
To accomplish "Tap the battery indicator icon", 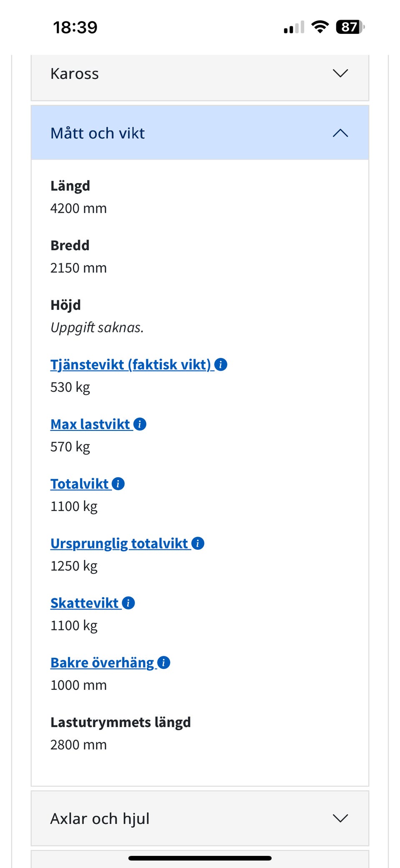I will (350, 27).
